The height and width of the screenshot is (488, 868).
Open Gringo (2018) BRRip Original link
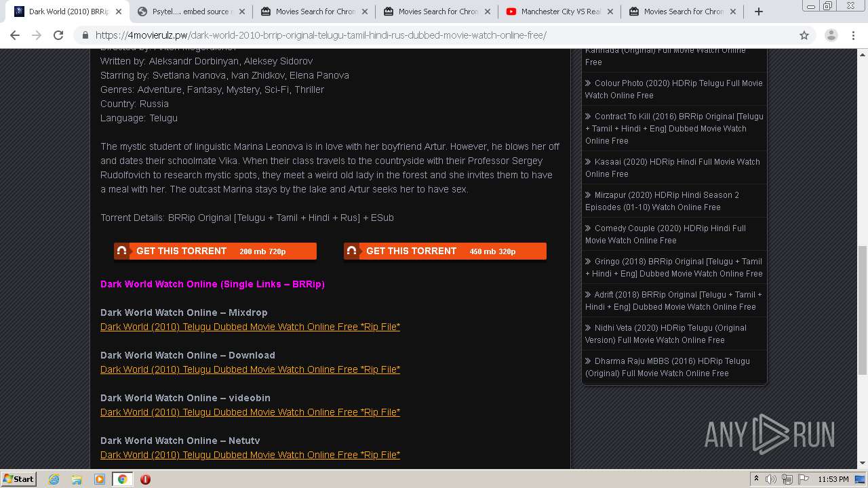pos(674,267)
